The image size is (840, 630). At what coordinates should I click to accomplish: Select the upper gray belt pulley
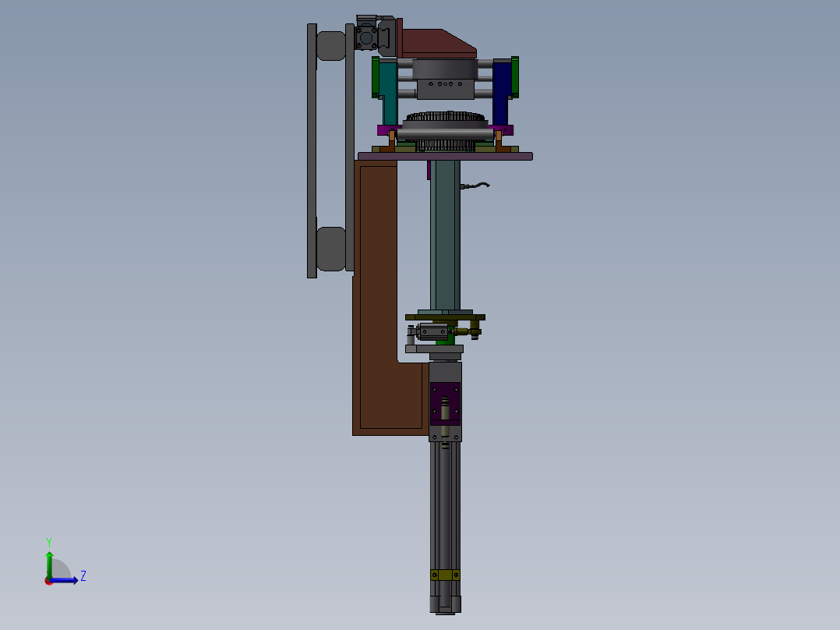tap(331, 45)
